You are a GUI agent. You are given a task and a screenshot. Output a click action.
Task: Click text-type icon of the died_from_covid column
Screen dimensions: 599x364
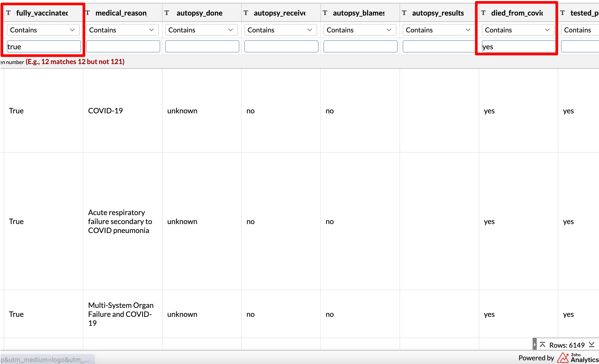tap(483, 13)
